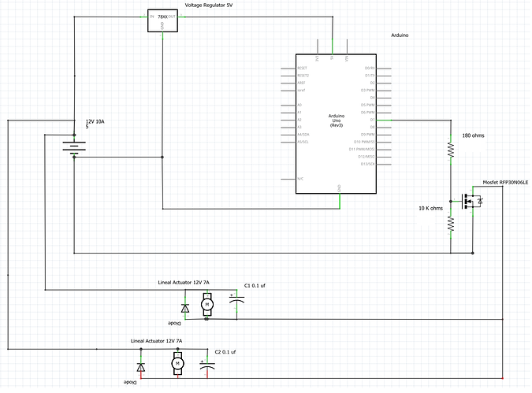Viewport: 532px width, 393px height.
Task: Click the C2 0.1 uf capacitor symbol
Action: 207,365
